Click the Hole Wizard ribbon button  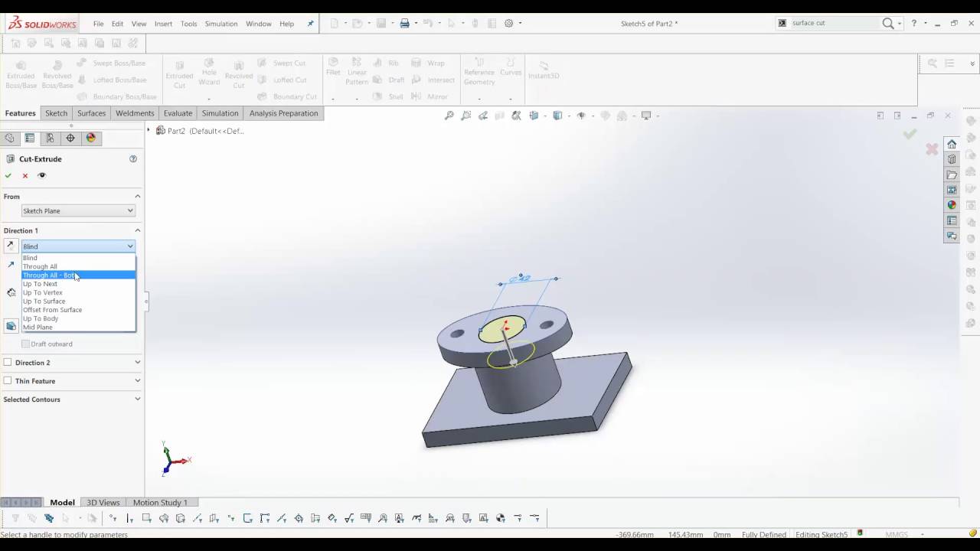[209, 71]
